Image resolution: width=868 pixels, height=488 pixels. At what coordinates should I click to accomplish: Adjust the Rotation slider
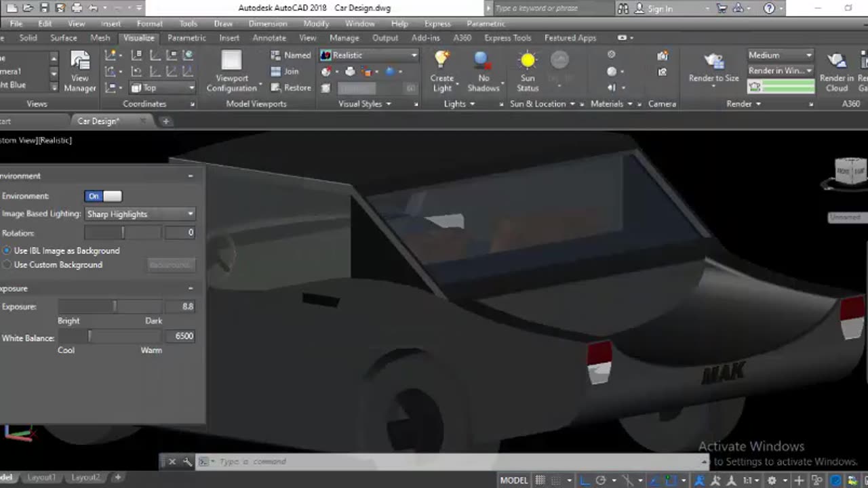pos(123,232)
